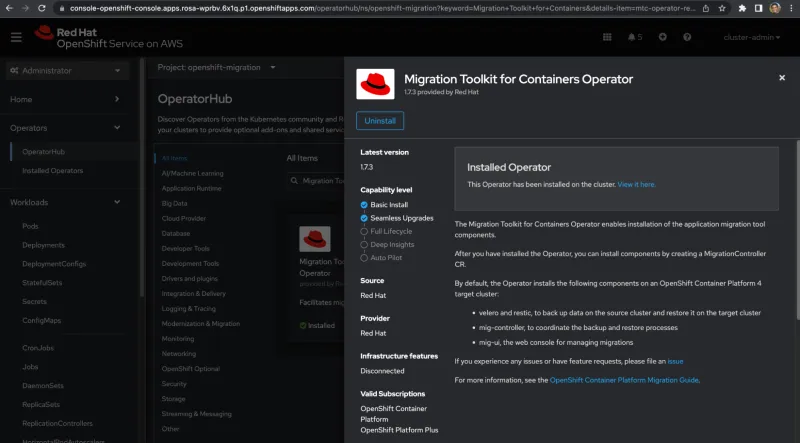Image resolution: width=800 pixels, height=443 pixels.
Task: Follow the 'View it here' link
Action: pos(636,184)
